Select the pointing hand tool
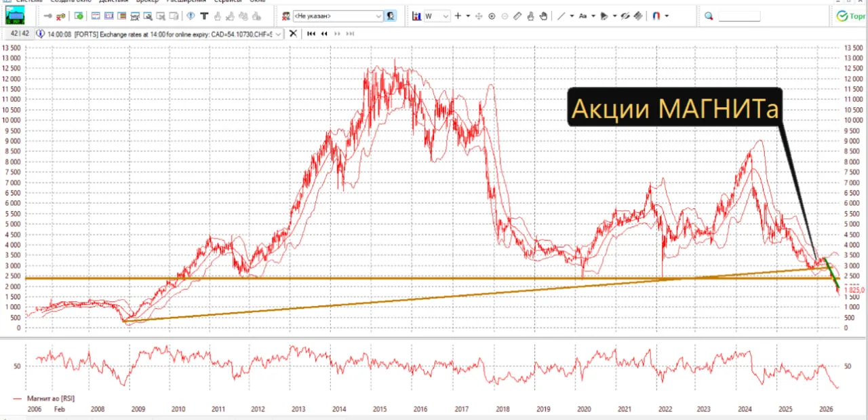The image size is (868, 420). point(530,16)
